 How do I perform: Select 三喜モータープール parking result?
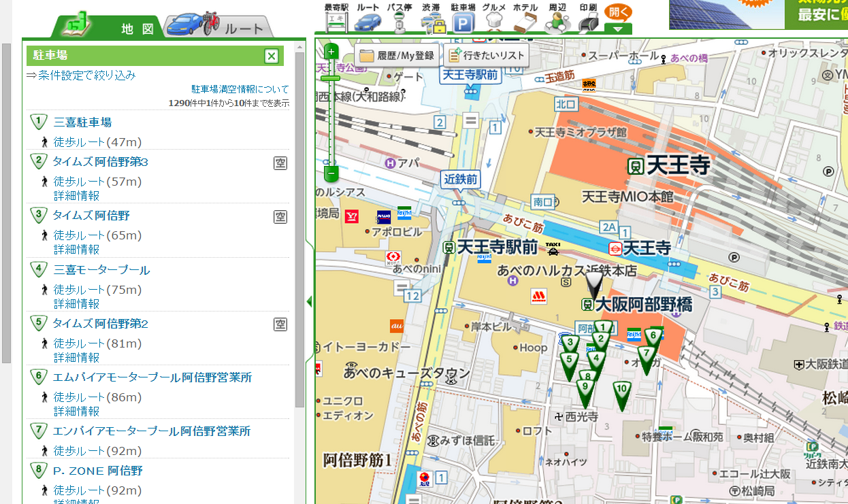101,270
